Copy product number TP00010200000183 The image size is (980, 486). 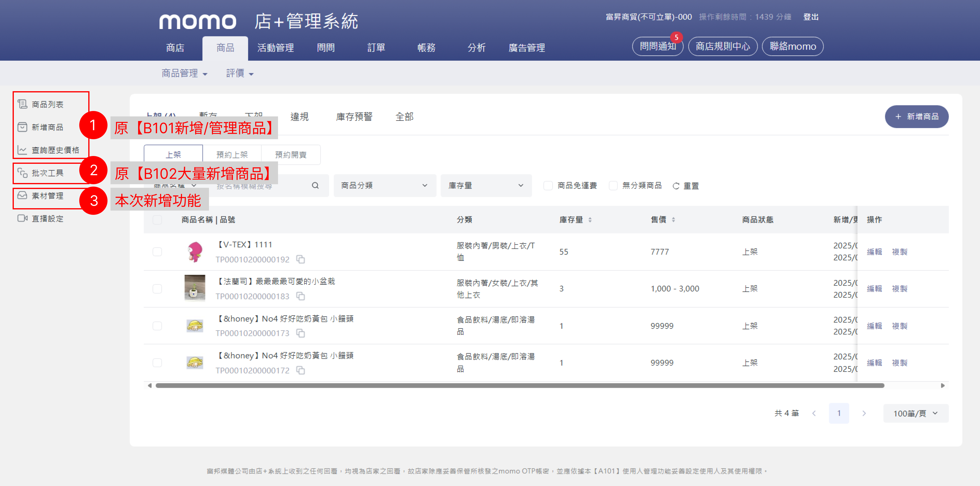[x=300, y=296]
